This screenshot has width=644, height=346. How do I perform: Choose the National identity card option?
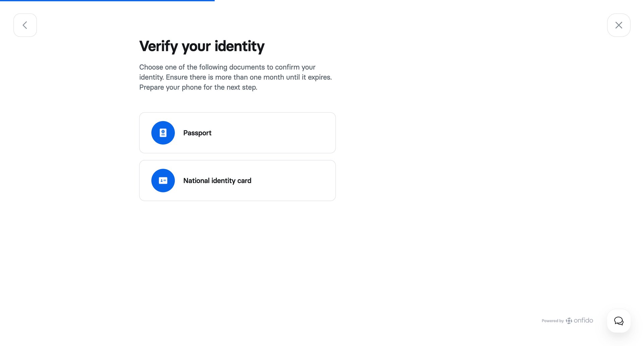point(237,180)
